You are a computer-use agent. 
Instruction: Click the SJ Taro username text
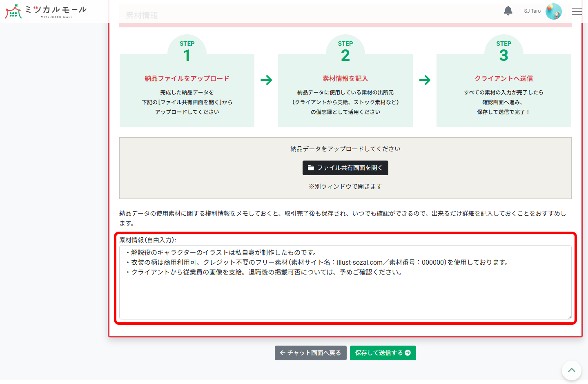(532, 11)
